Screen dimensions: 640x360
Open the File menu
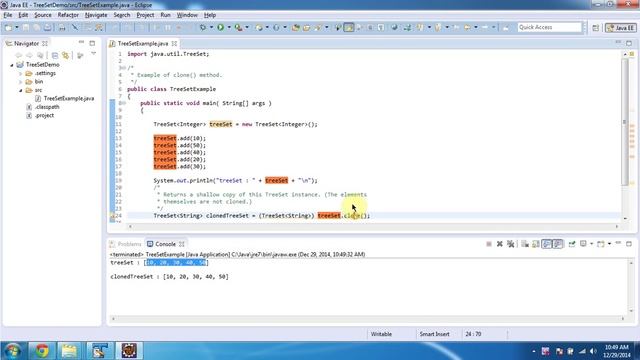click(x=8, y=15)
